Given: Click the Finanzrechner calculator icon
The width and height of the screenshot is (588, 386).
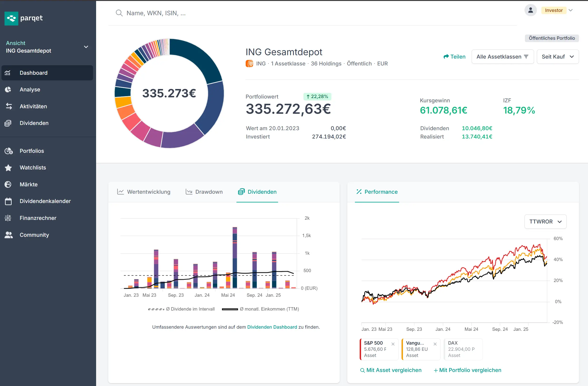Looking at the screenshot, I should (8, 218).
